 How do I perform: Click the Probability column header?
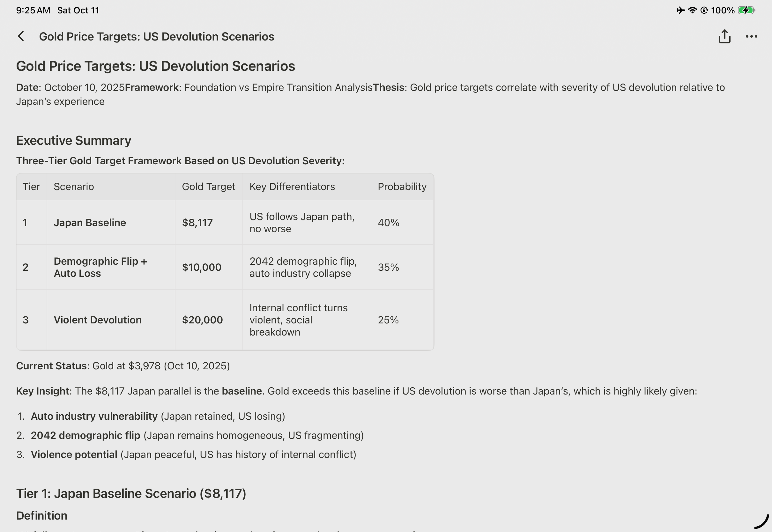tap(402, 187)
